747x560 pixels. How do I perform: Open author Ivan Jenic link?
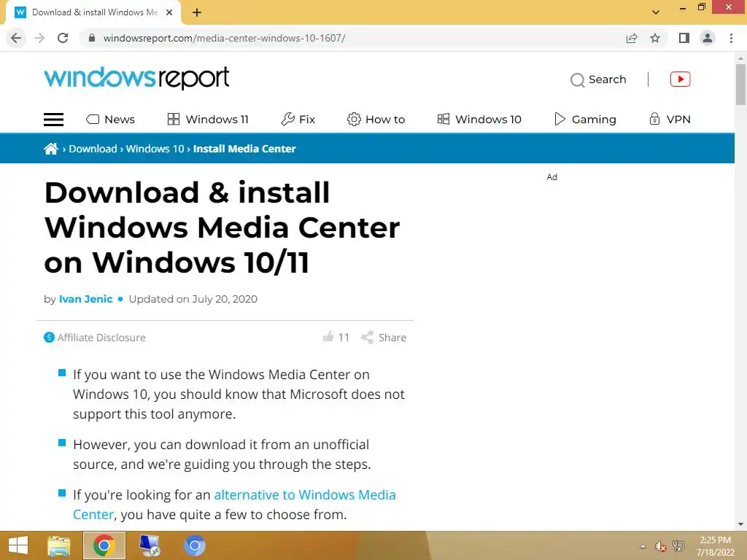tap(86, 299)
